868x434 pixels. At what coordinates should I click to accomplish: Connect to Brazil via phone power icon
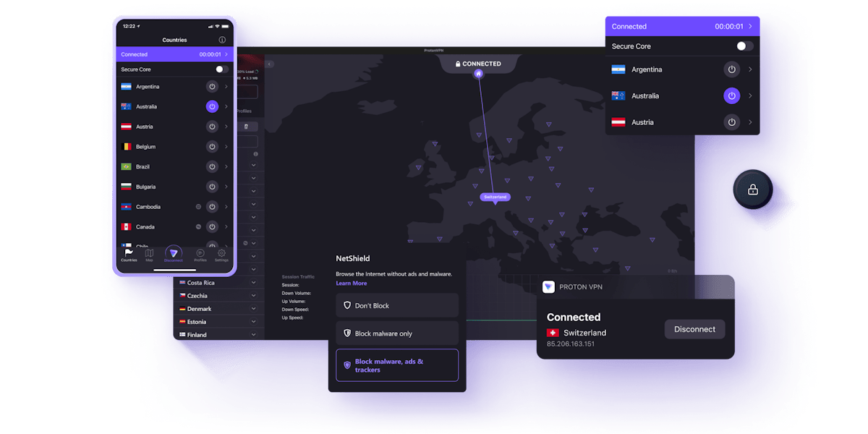[x=212, y=166]
